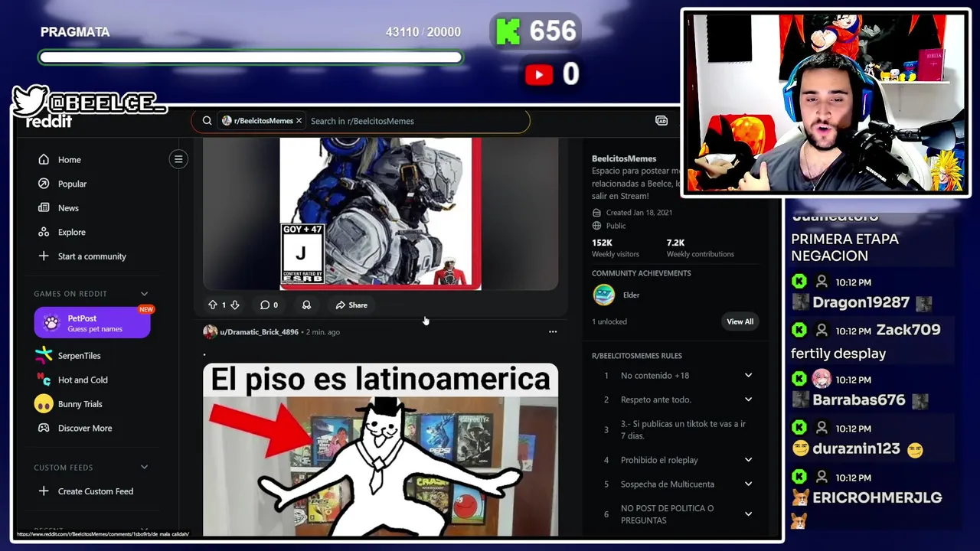Open News in the Reddit sidebar

(x=58, y=208)
